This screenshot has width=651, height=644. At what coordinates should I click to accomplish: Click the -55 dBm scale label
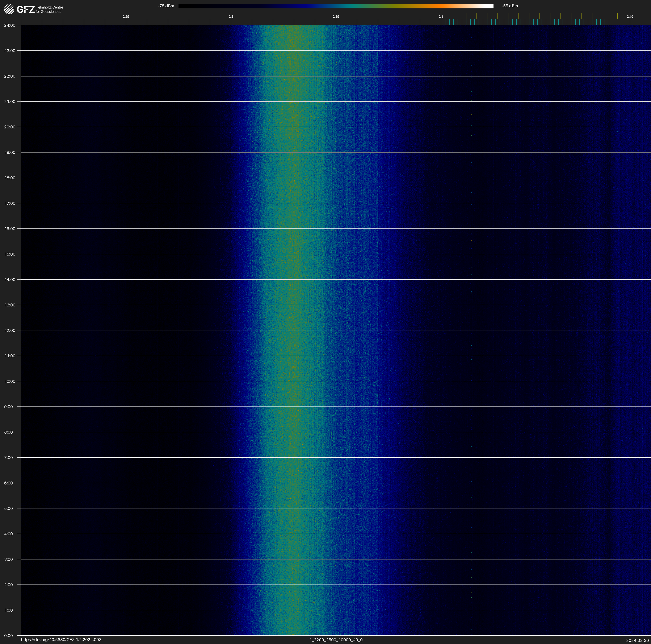click(x=510, y=6)
